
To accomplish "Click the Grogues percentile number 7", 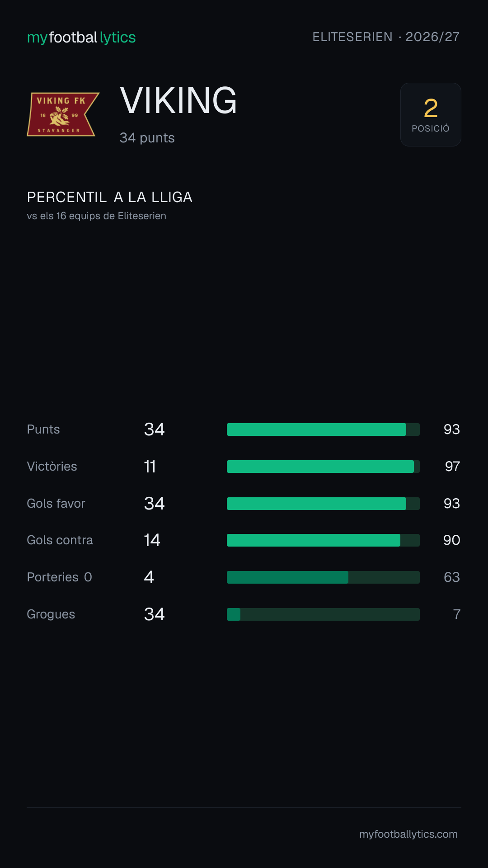I will [x=456, y=614].
